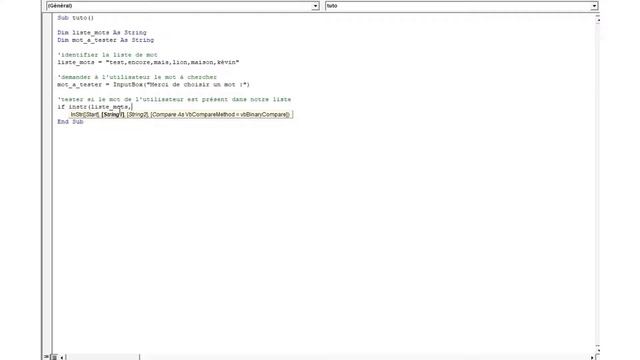640x360 pixels.
Task: Click the InStr parameter tooltip
Action: (180, 115)
